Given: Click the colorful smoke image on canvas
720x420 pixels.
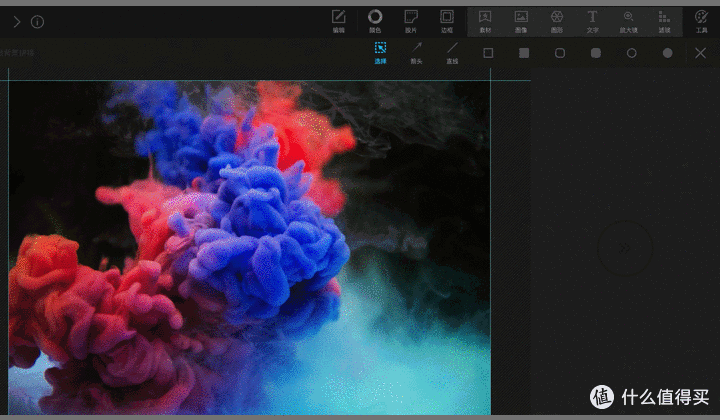Looking at the screenshot, I should [x=249, y=248].
